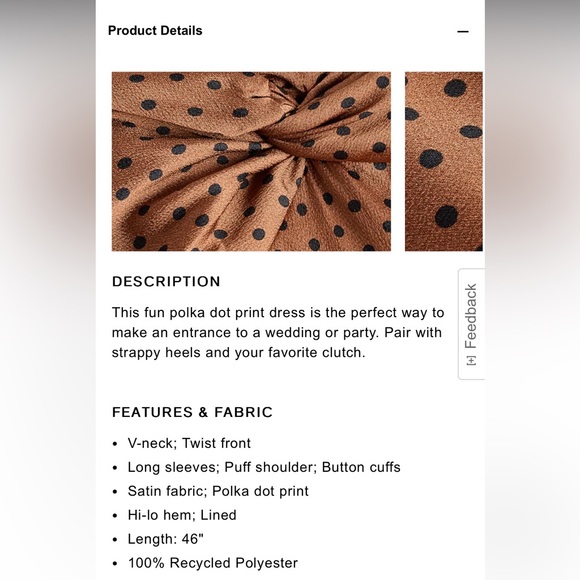
Task: Open the twist-front fabric close-up image
Action: pos(251,161)
